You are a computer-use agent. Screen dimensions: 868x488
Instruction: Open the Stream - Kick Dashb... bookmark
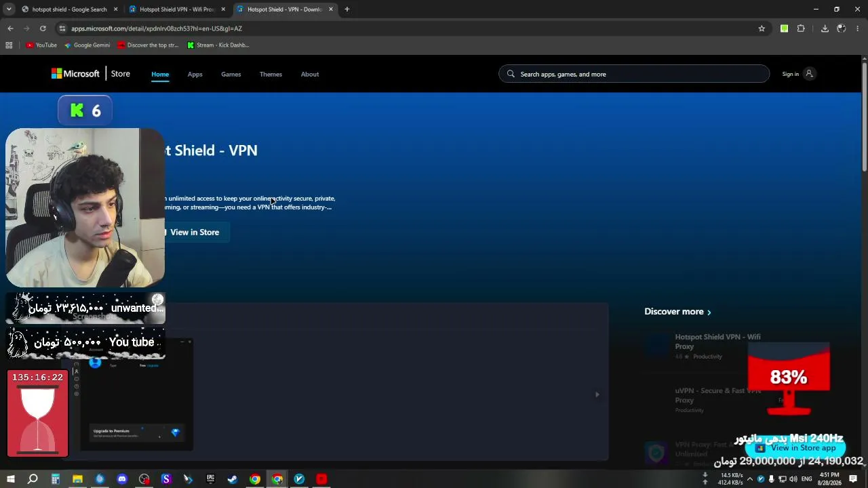coord(218,45)
